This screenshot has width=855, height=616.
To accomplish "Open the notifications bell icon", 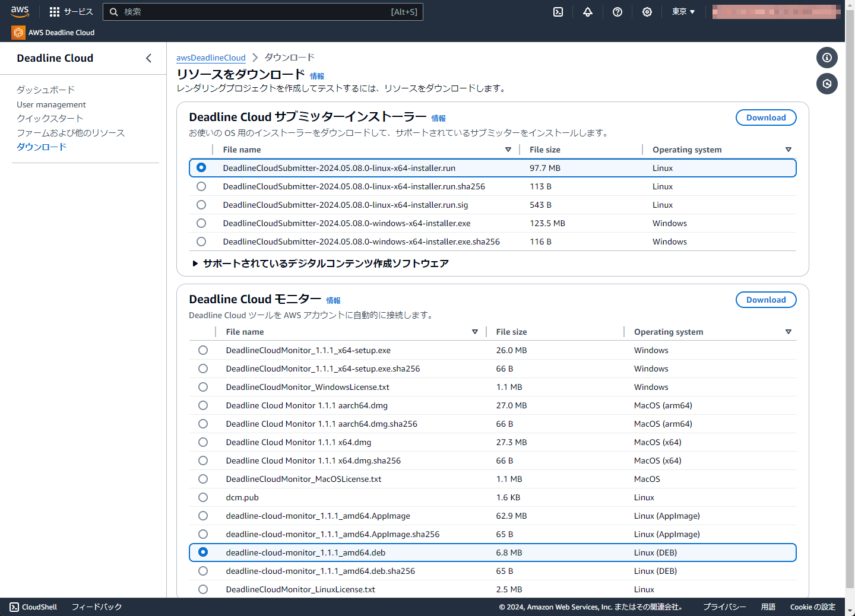I will point(588,12).
